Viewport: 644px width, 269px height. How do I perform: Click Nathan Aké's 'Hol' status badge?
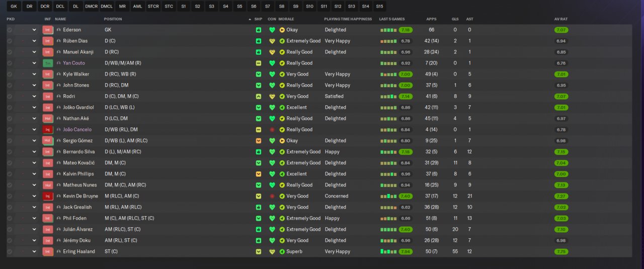point(48,118)
